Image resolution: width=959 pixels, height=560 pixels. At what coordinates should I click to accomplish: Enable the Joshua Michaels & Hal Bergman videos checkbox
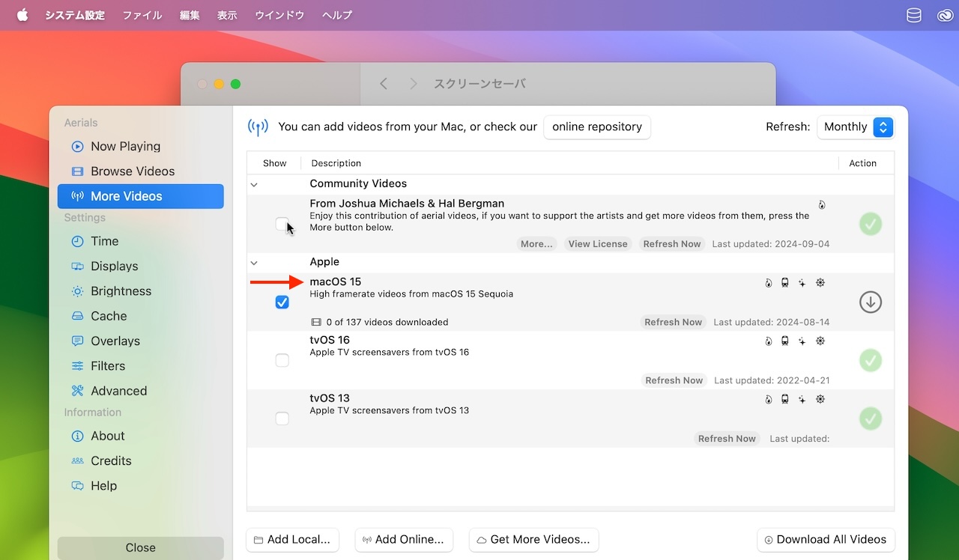click(282, 224)
